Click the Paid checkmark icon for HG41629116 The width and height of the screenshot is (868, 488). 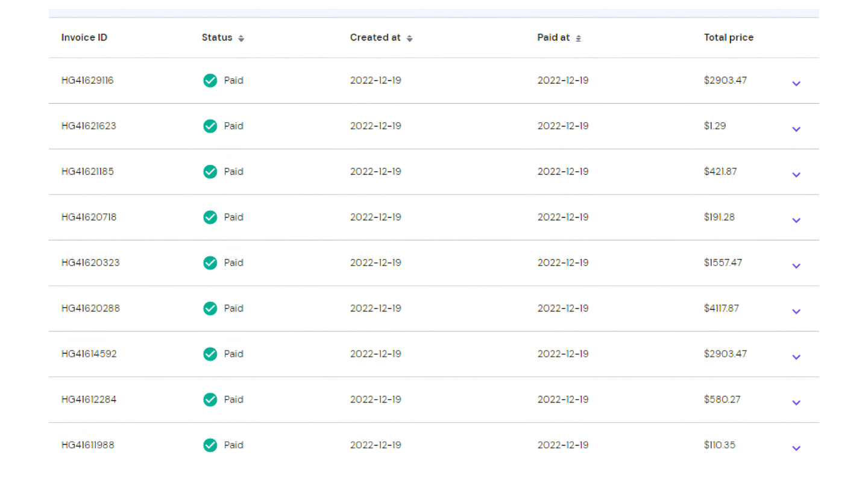210,81
